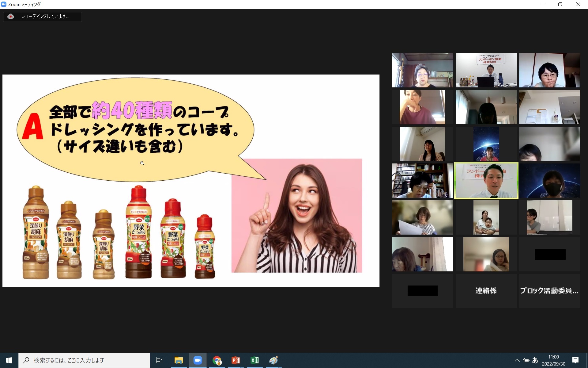Open Task View from the taskbar
Viewport: 588px width, 368px height.
pyautogui.click(x=159, y=360)
